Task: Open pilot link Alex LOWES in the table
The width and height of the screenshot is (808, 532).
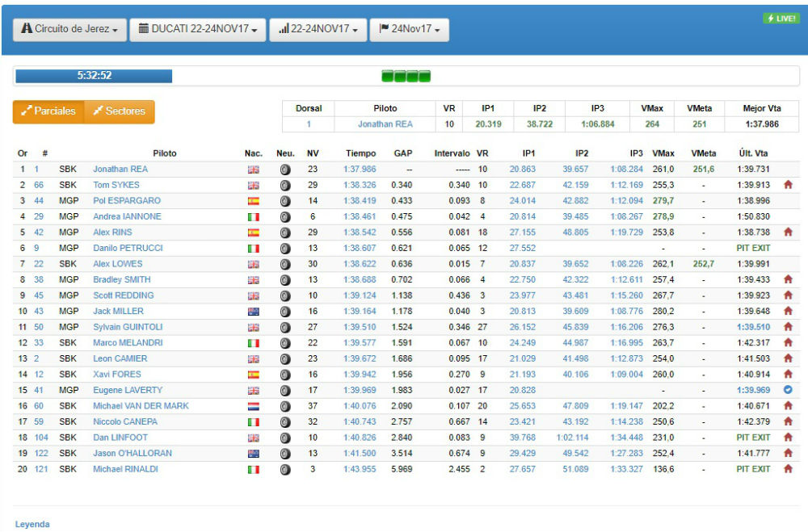Action: [117, 264]
